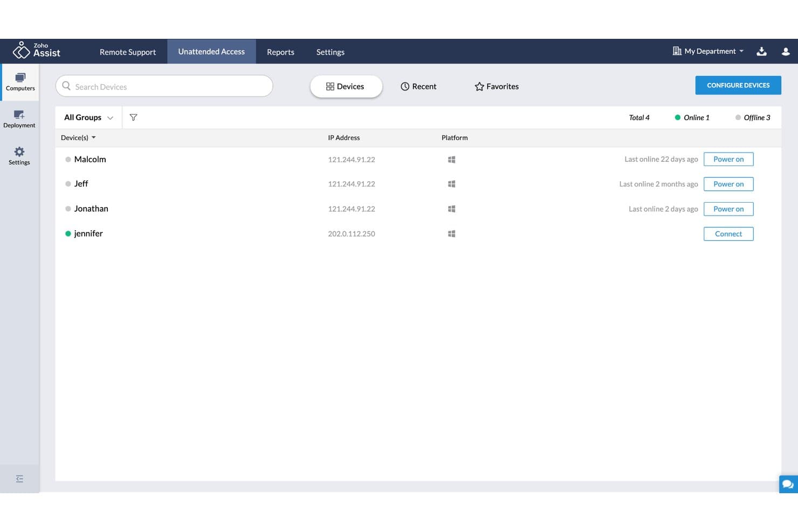Power on the Malcolm device
Image resolution: width=798 pixels, height=532 pixels.
click(728, 159)
